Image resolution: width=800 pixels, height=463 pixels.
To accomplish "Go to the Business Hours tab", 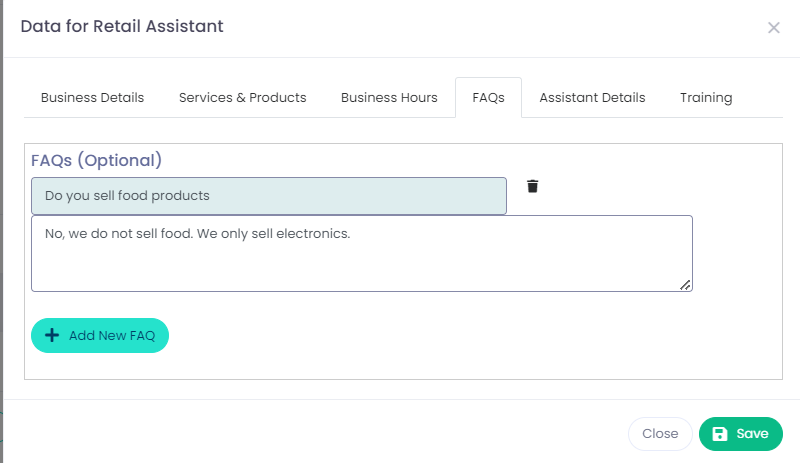I will pos(389,98).
